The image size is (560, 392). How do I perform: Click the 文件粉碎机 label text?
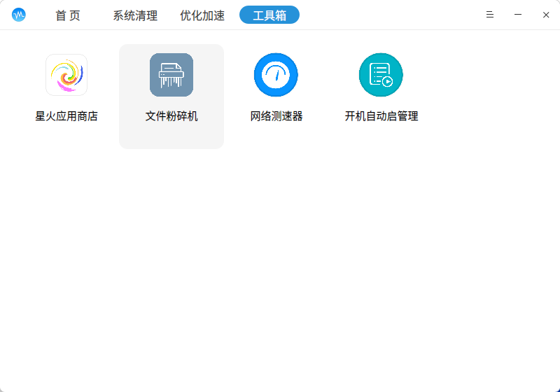point(171,116)
